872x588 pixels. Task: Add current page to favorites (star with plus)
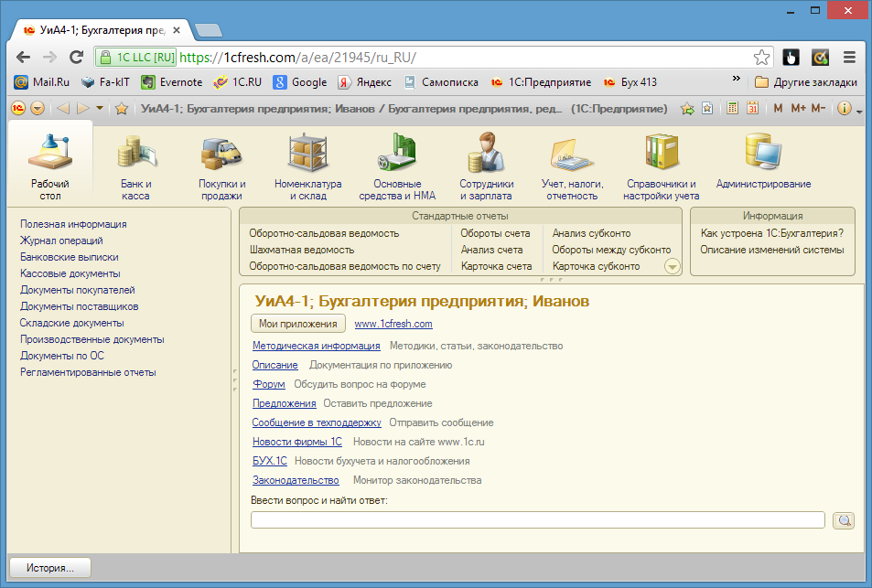point(687,109)
